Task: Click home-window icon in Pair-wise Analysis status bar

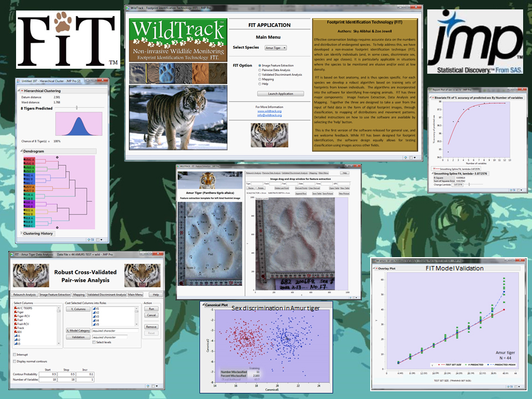Action: click(x=147, y=386)
